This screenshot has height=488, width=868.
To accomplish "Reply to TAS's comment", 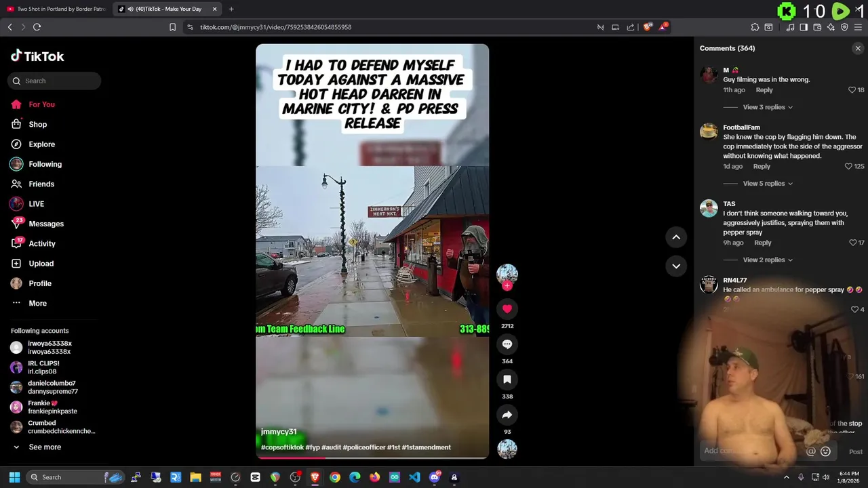I will (x=762, y=243).
